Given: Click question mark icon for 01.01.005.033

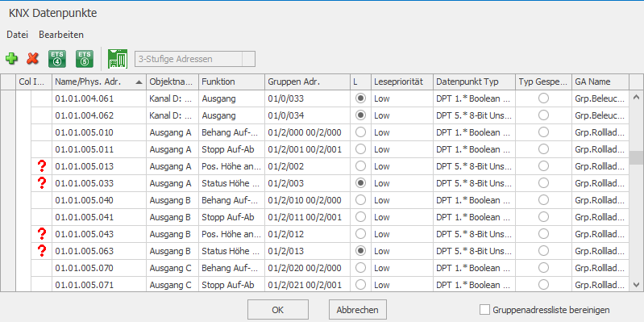Looking at the screenshot, I should (x=41, y=183).
